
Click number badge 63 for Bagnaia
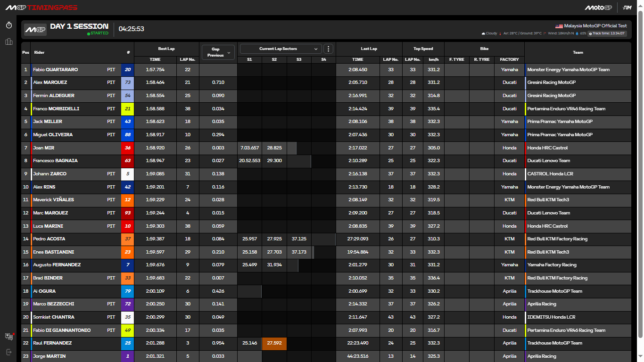[x=127, y=161]
